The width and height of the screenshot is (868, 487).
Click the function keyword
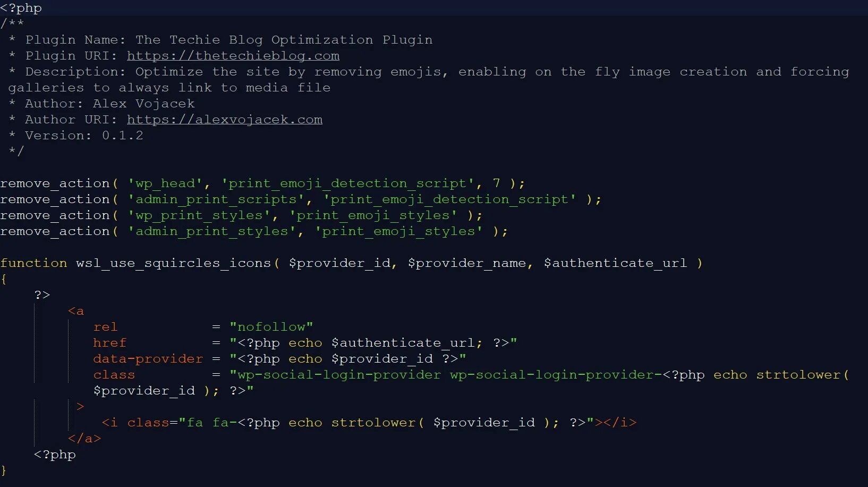tap(34, 263)
